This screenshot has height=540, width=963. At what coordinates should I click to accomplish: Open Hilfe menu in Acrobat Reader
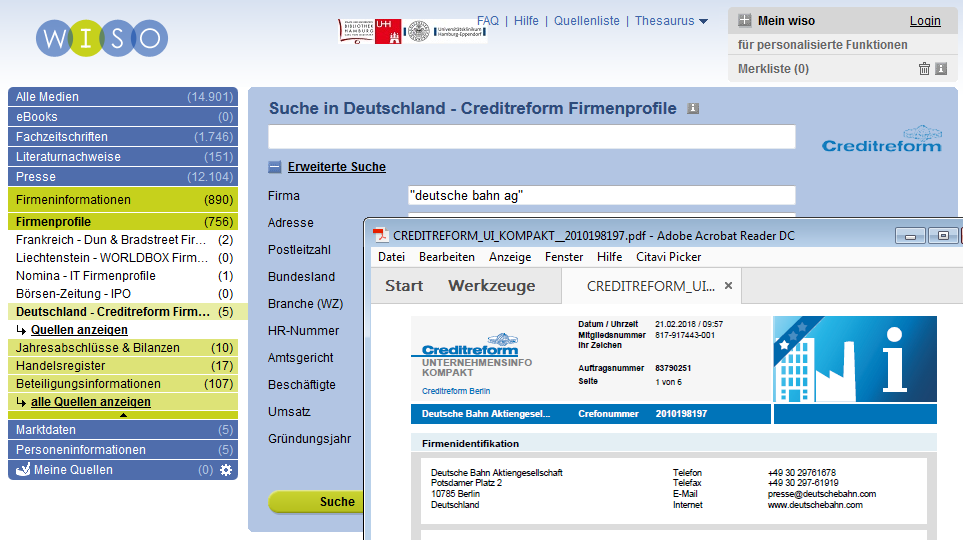609,257
